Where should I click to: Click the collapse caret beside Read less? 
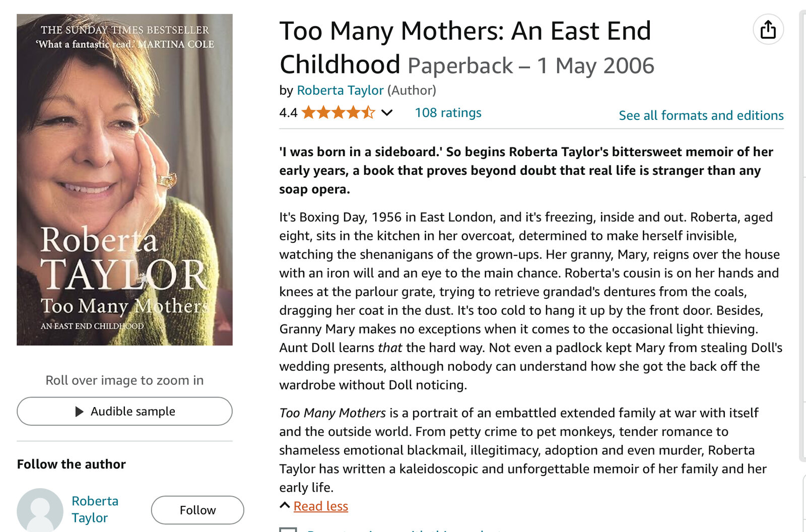tap(285, 505)
